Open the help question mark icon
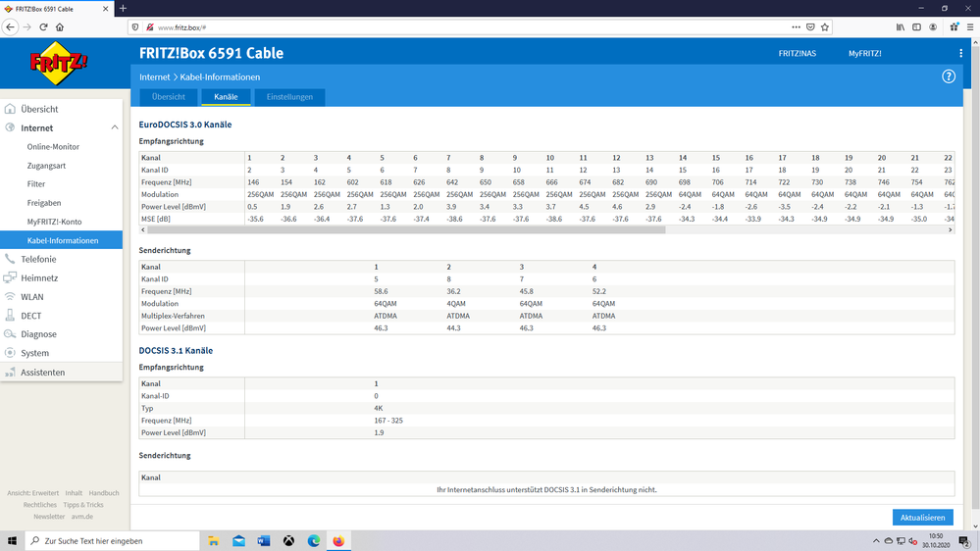This screenshot has height=551, width=980. (x=949, y=76)
